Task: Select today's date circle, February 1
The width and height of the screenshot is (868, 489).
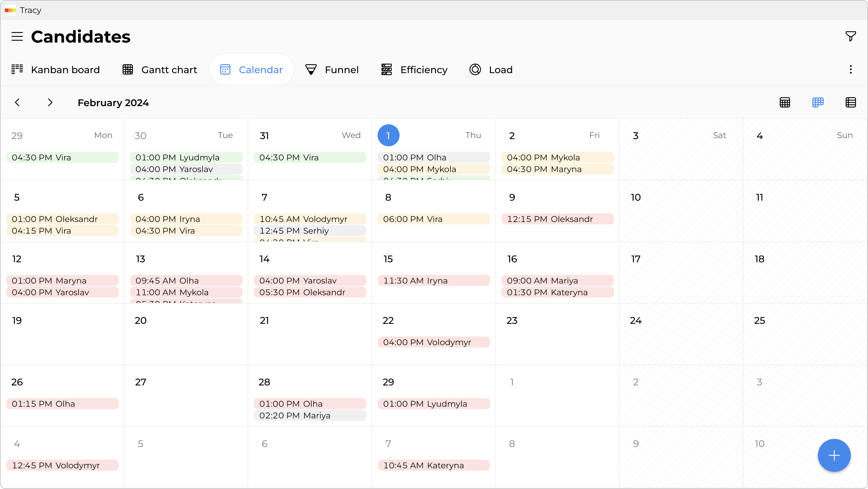Action: (x=388, y=135)
